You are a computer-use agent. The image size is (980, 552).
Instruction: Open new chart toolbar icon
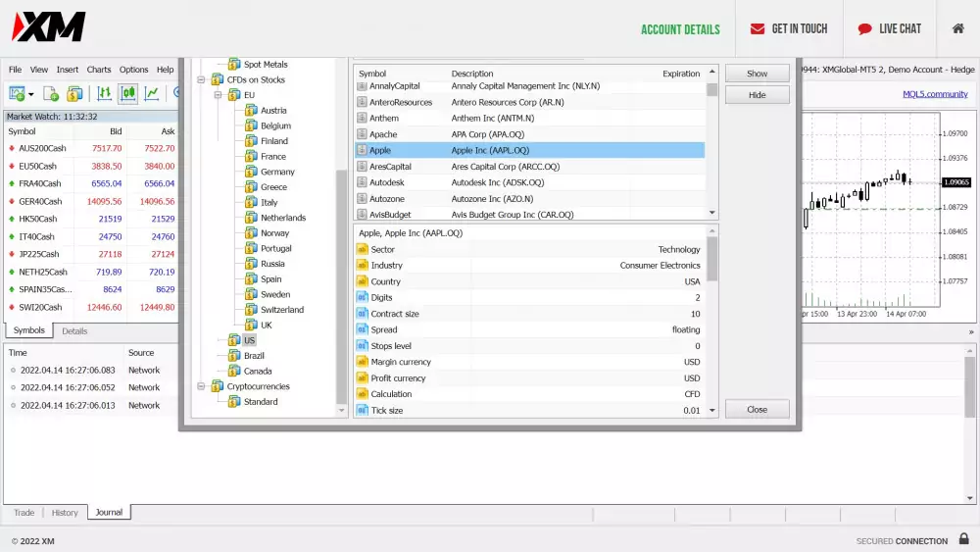(x=17, y=94)
